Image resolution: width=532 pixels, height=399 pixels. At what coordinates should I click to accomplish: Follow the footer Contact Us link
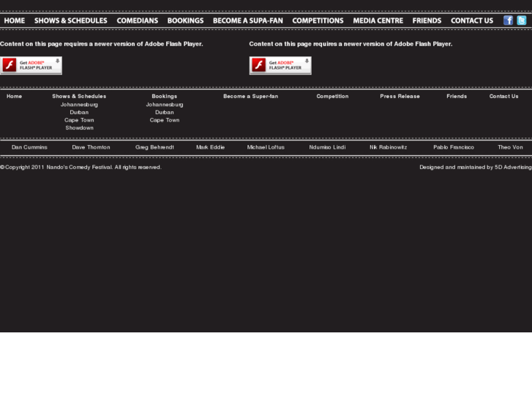coord(504,97)
